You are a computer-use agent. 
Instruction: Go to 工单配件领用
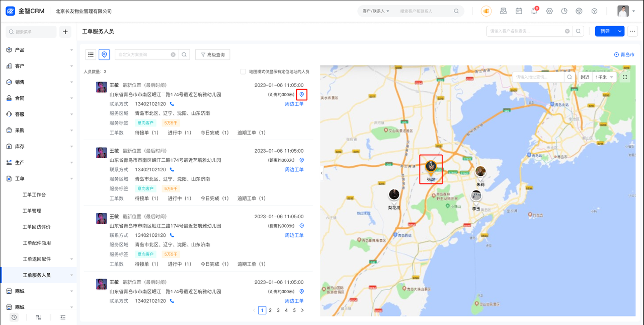[x=37, y=243]
